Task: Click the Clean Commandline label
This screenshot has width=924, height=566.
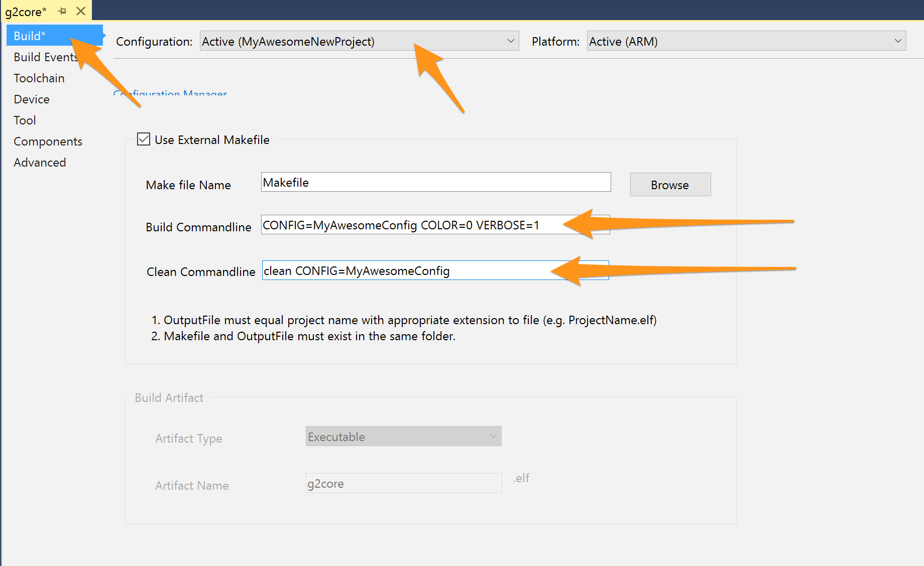Action: coord(201,272)
